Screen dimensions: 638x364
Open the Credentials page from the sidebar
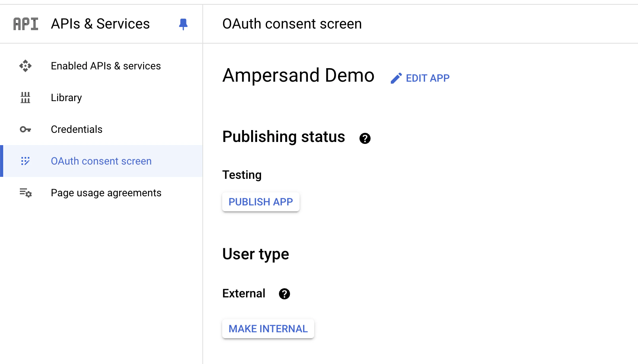(77, 129)
